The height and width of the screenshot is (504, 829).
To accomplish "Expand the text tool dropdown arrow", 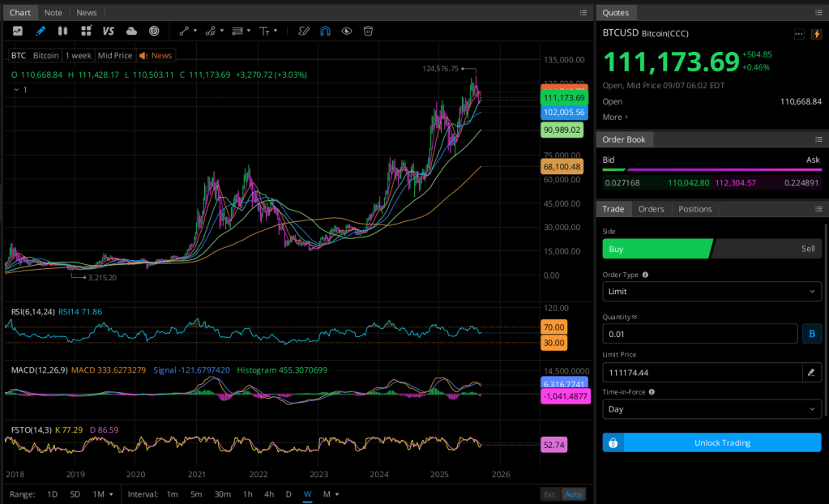I will 276,31.
